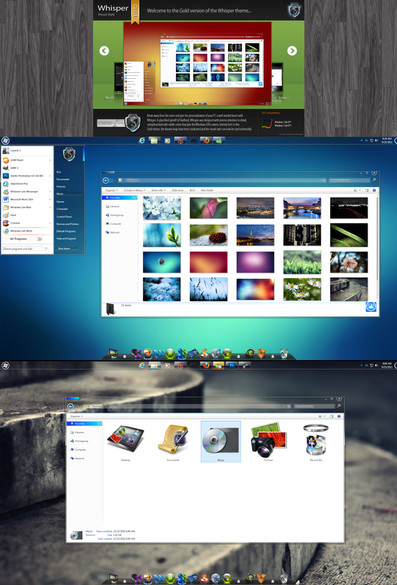The image size is (397, 585).
Task: Open the Start orb on the blue desktop taskbar
Action: (x=5, y=141)
